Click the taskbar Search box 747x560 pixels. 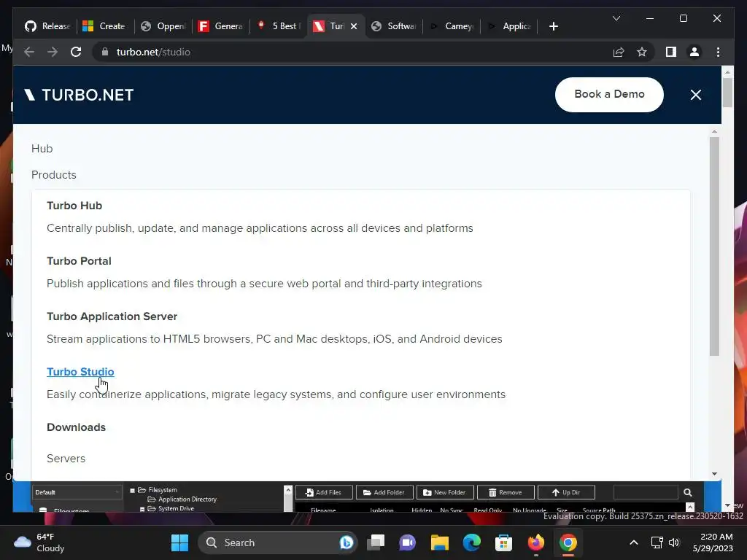(278, 542)
